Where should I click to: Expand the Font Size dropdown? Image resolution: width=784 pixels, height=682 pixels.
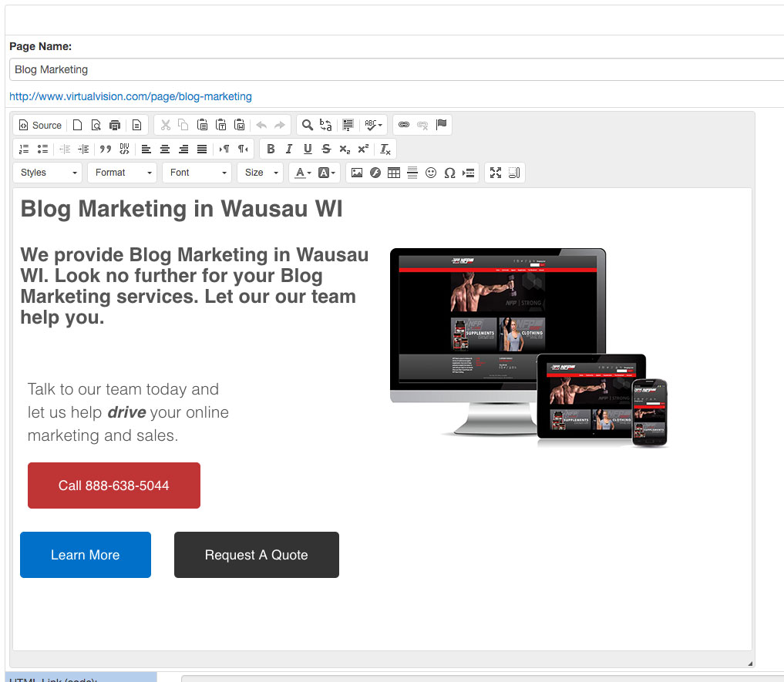click(261, 173)
